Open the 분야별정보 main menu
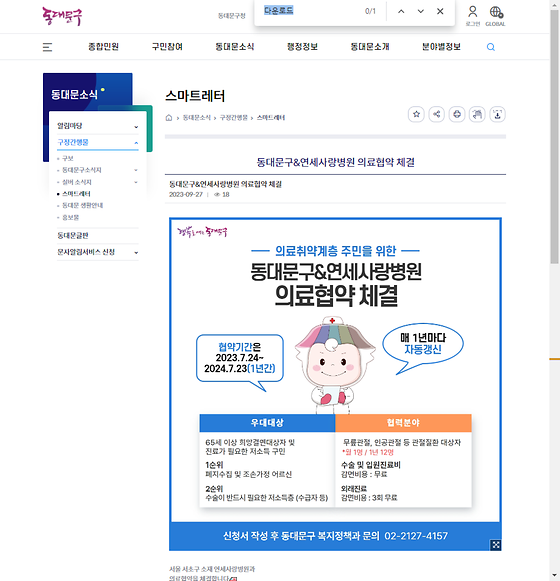The width and height of the screenshot is (560, 581). tap(441, 47)
